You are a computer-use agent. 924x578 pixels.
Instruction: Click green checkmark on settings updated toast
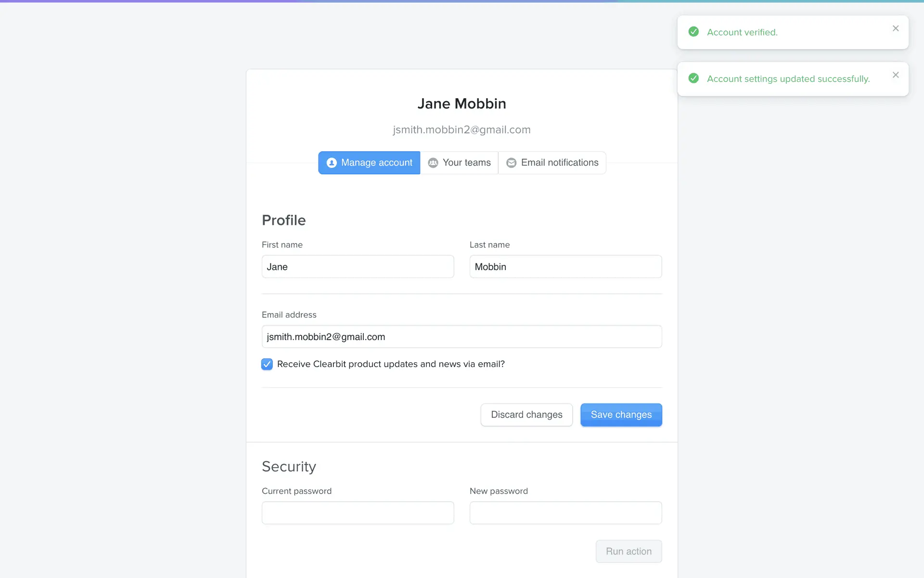coord(693,78)
